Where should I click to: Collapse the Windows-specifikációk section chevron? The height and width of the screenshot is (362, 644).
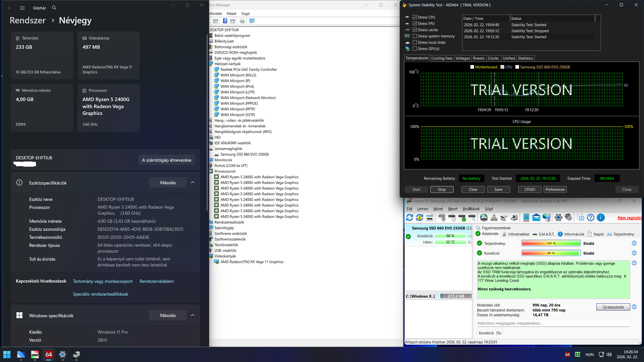pyautogui.click(x=192, y=315)
